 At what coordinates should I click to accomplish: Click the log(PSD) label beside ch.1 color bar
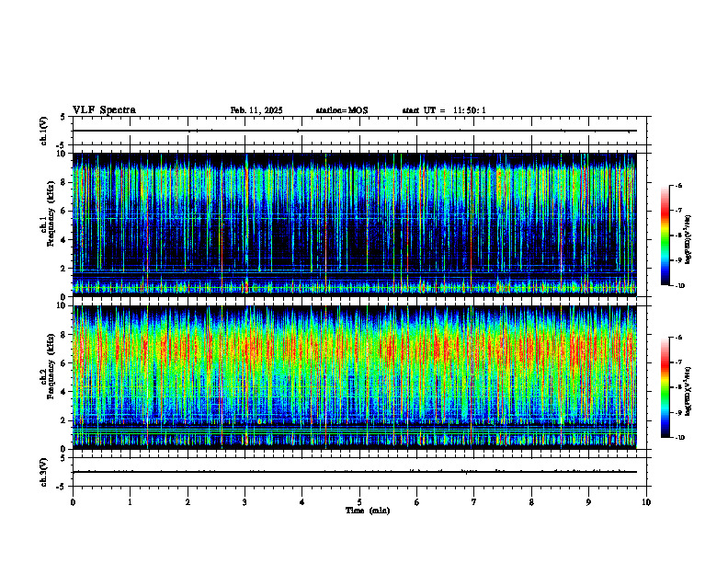[689, 240]
